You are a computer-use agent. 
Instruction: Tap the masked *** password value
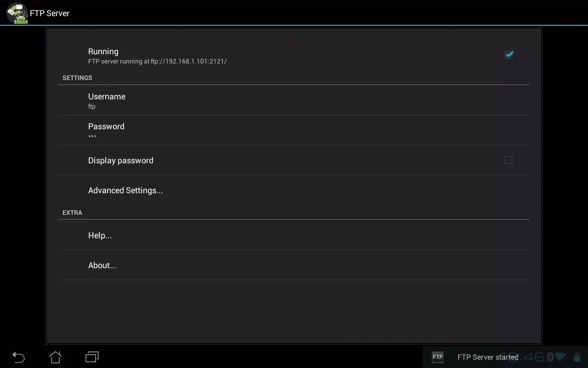[x=92, y=137]
